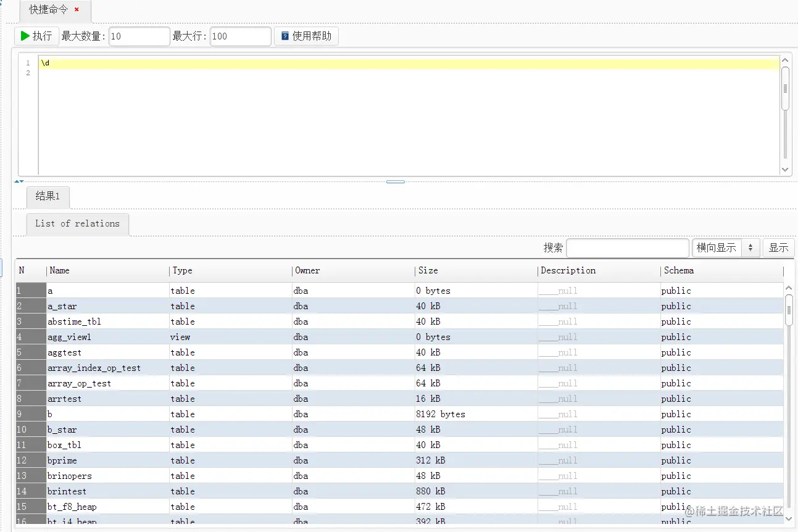Click the horizontal splitter handle below the editor
The width and height of the screenshot is (798, 532).
pos(396,181)
